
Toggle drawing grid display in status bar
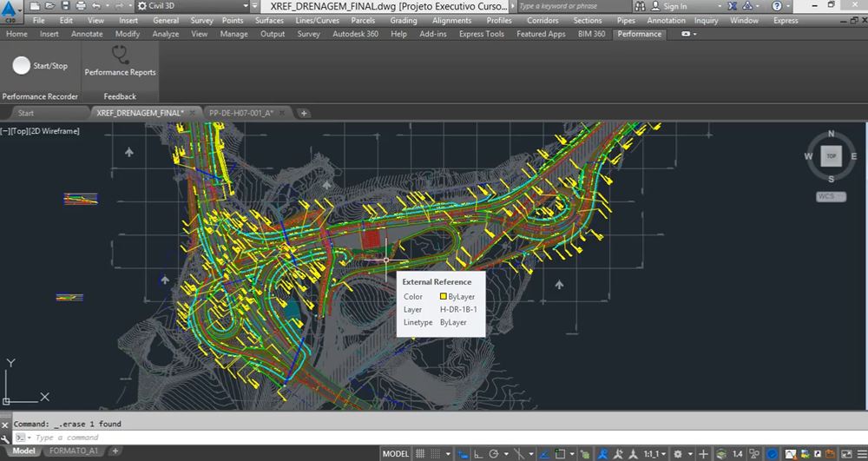(x=421, y=454)
